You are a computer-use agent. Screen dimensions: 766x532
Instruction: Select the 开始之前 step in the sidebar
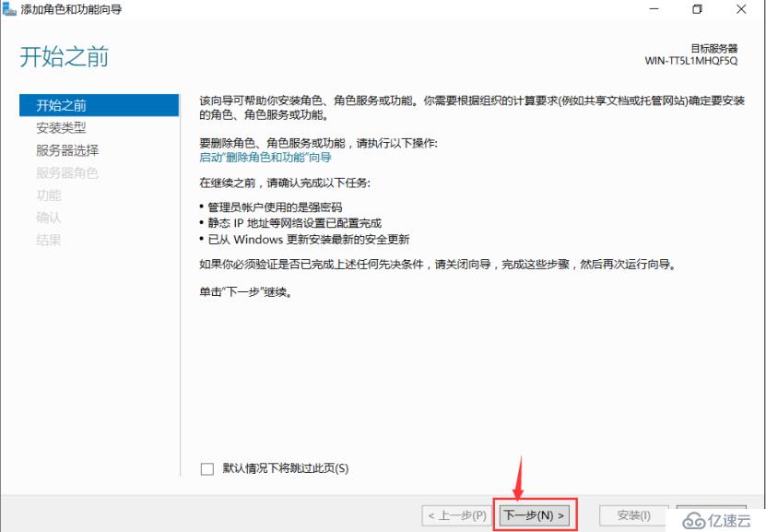pyautogui.click(x=100, y=105)
